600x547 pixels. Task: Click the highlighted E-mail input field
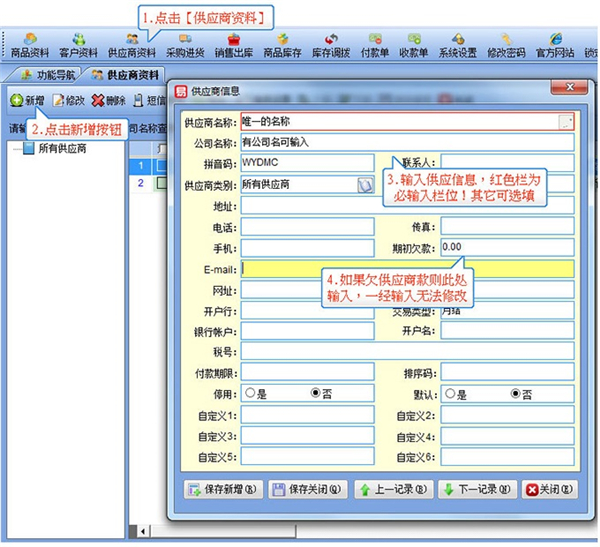pos(408,269)
